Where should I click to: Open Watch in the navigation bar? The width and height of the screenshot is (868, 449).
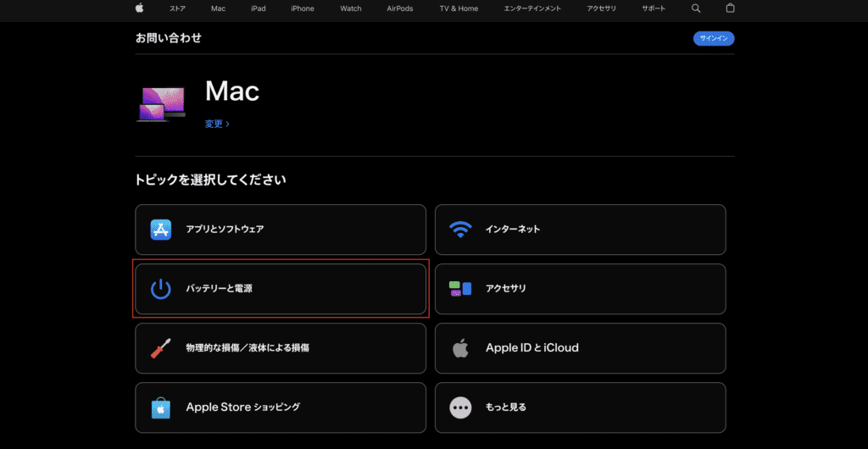350,8
